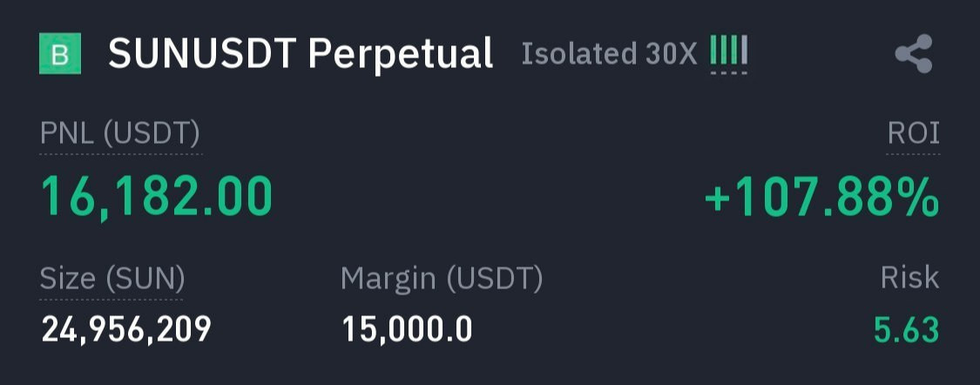Click the Risk label
This screenshot has height=385, width=980.
tap(909, 279)
